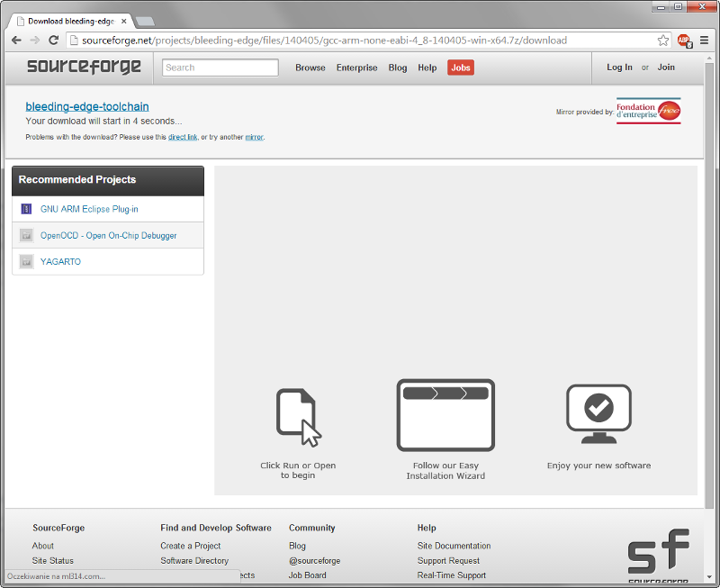Click the Log In link
The width and height of the screenshot is (720, 588).
[619, 67]
